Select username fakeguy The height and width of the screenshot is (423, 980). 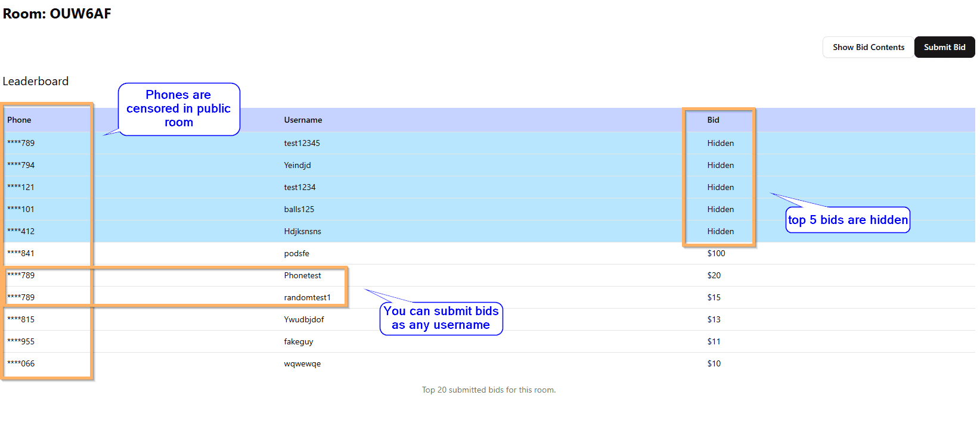click(x=299, y=341)
